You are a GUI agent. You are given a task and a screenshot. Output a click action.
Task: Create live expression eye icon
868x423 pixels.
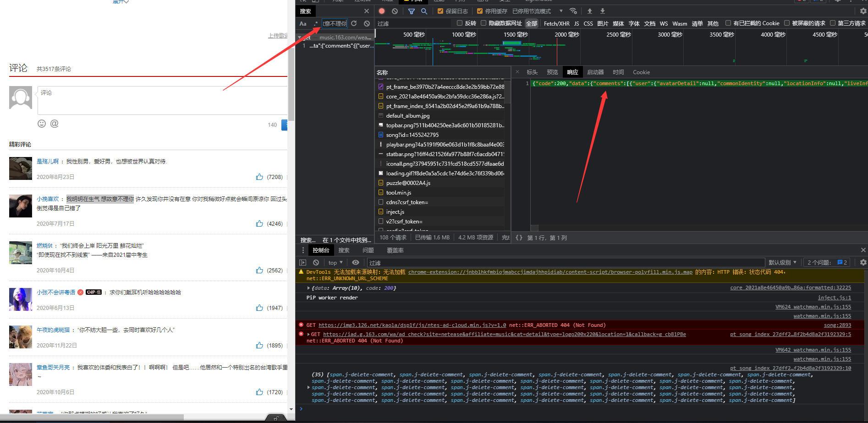(355, 262)
